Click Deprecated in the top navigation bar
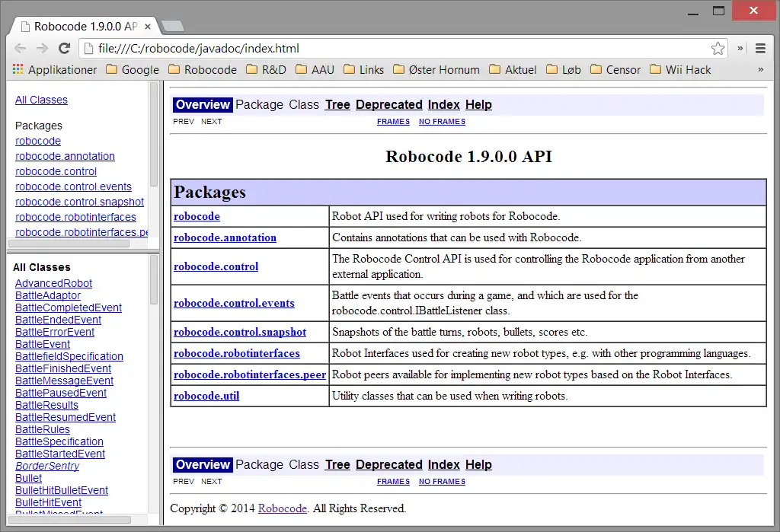Screen dimensions: 780x532 tap(389, 105)
